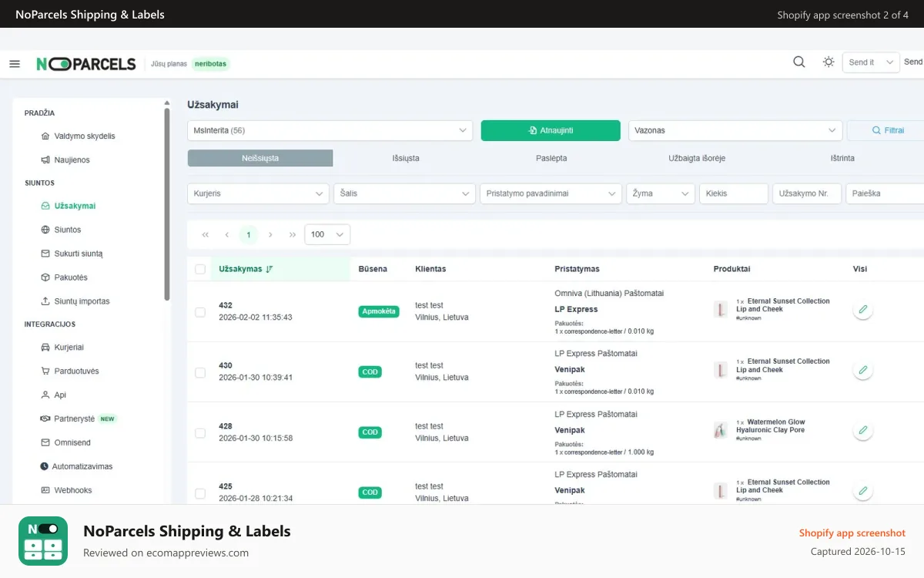Click the COD badge for order 430
Screen dimensions: 924x578
click(370, 372)
